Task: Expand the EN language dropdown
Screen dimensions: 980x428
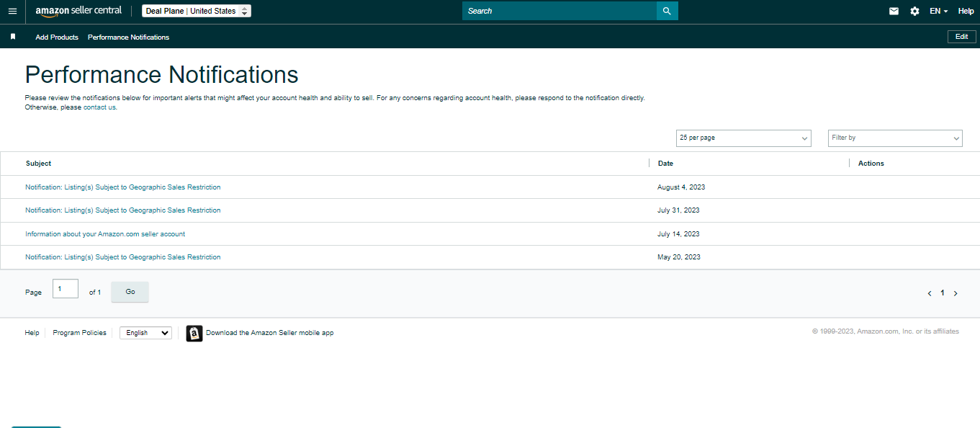Action: [x=938, y=11]
